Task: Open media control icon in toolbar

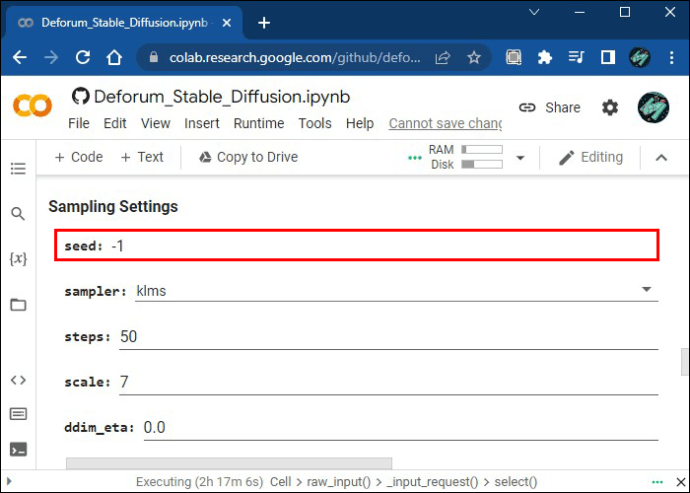Action: pos(576,57)
